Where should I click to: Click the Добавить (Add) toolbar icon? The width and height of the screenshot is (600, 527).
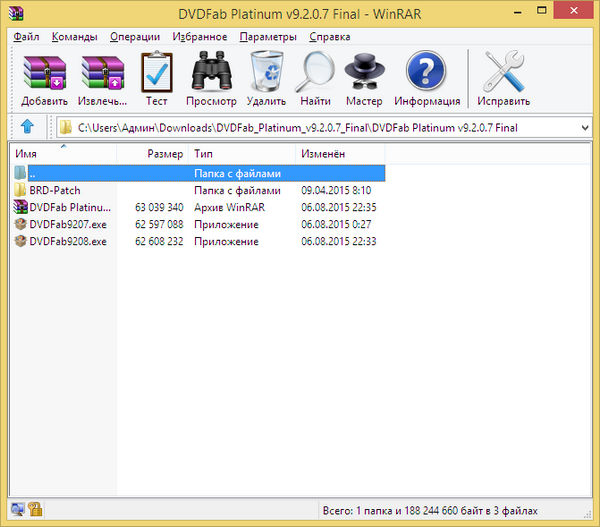44,79
